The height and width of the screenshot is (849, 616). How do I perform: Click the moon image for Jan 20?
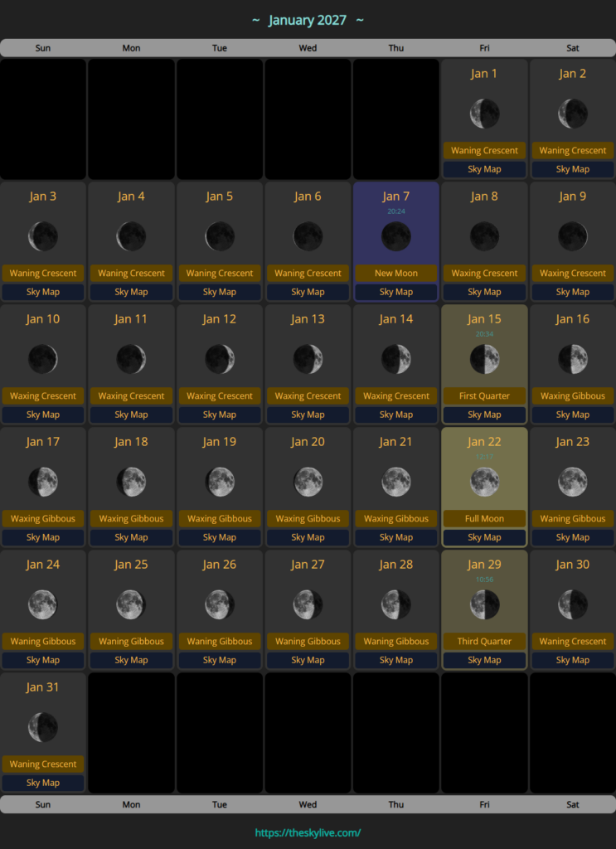pos(308,482)
